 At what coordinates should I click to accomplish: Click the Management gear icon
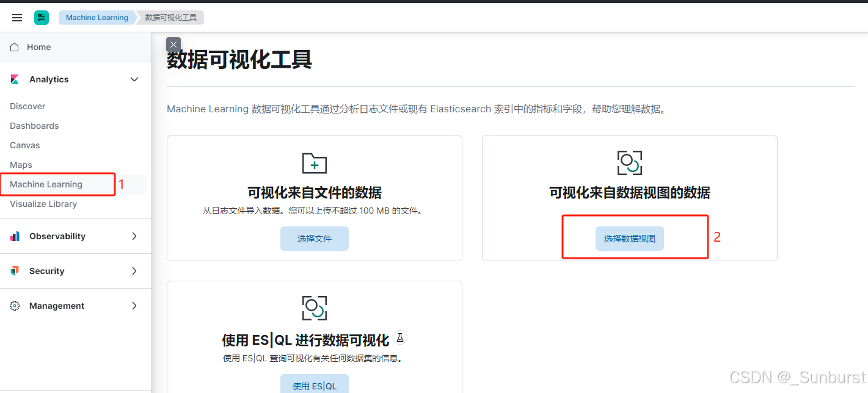15,306
